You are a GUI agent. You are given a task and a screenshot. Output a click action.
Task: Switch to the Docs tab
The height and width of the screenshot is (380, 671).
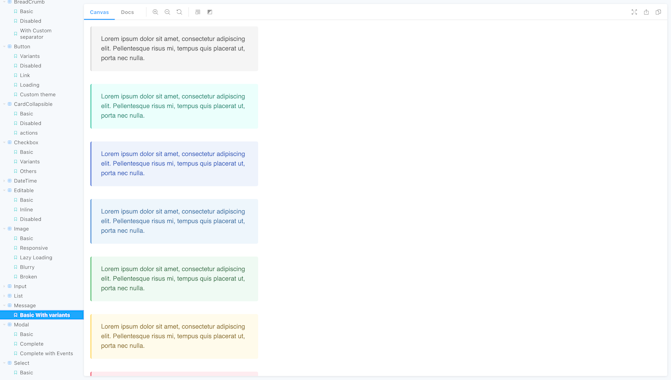127,12
